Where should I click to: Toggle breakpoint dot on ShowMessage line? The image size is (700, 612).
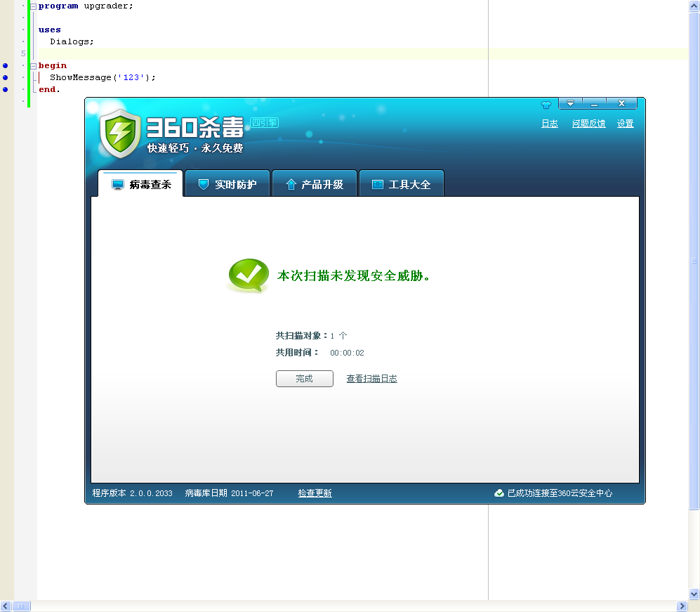(6, 78)
